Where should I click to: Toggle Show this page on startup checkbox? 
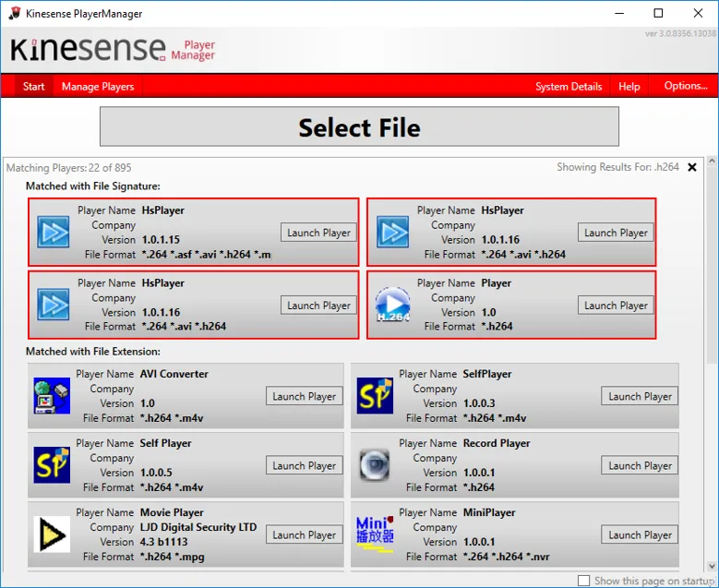click(x=583, y=581)
